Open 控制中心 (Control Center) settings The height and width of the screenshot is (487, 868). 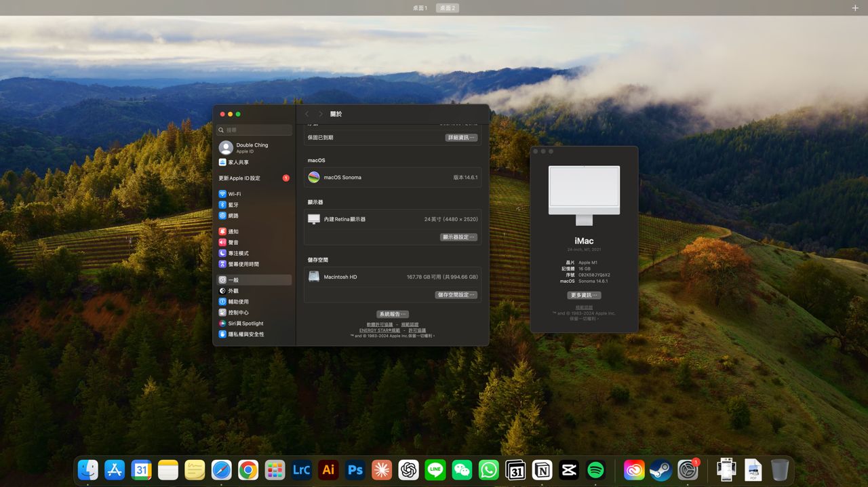(237, 313)
